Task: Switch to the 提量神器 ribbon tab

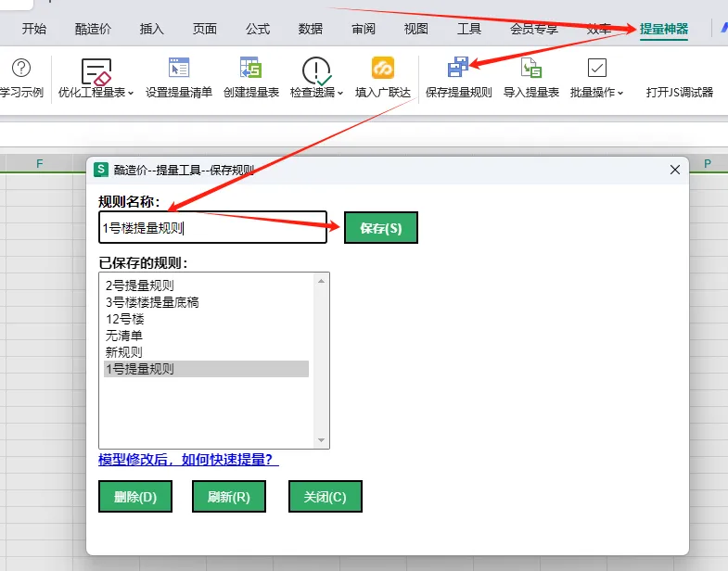Action: 664,29
